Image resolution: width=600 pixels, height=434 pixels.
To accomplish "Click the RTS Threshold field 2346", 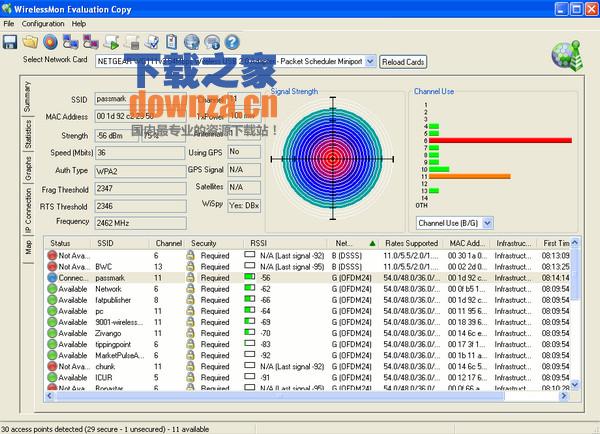I will 140,206.
